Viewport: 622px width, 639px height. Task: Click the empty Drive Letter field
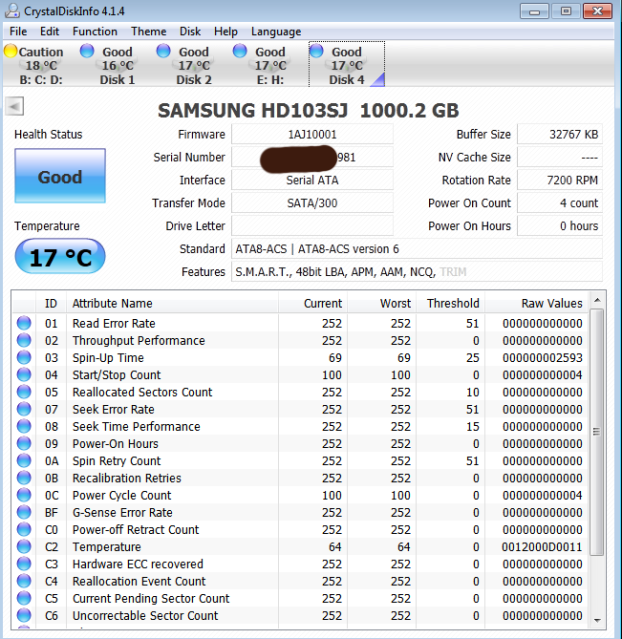coord(312,225)
